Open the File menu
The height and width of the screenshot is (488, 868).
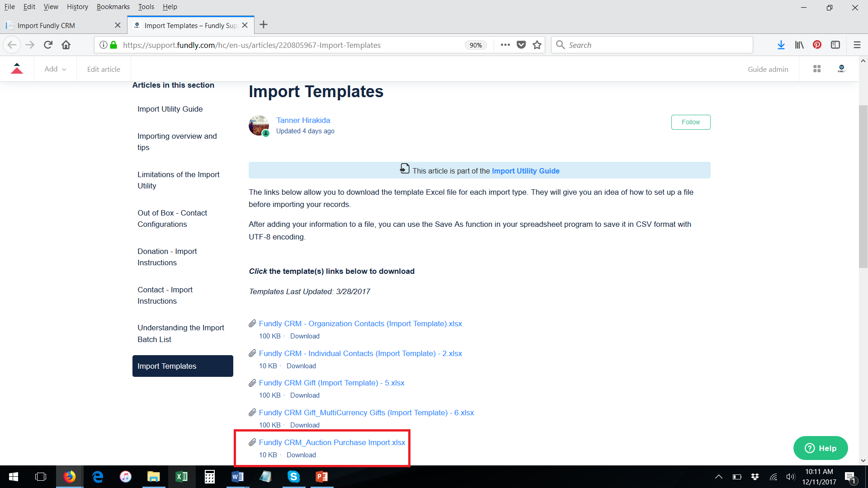[9, 7]
